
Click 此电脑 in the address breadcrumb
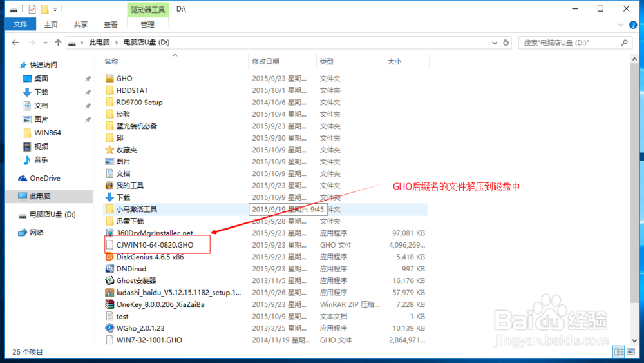[99, 43]
